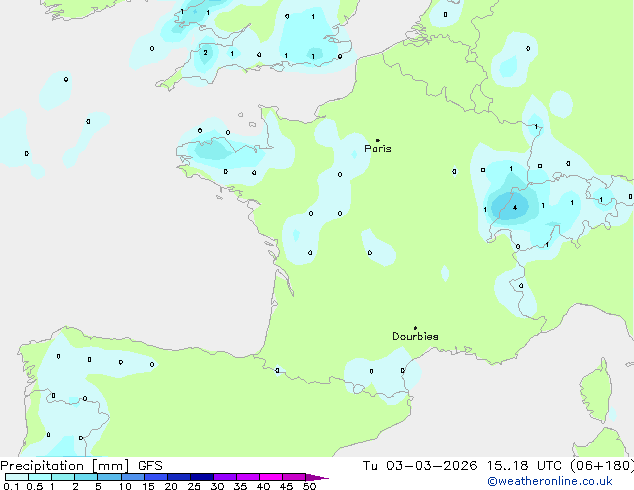Image resolution: width=634 pixels, height=490 pixels.
Task: Click the precipitation value '4' on map
Action: coord(515,208)
